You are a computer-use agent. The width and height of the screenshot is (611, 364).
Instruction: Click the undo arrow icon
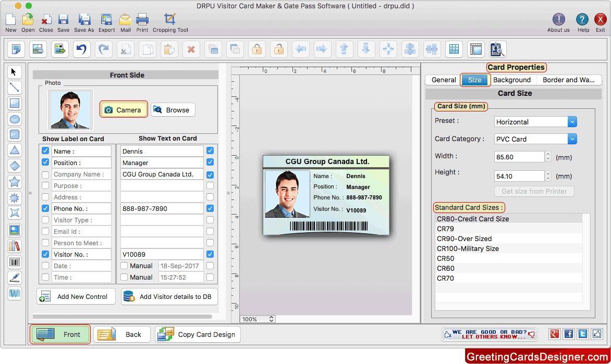pyautogui.click(x=82, y=49)
